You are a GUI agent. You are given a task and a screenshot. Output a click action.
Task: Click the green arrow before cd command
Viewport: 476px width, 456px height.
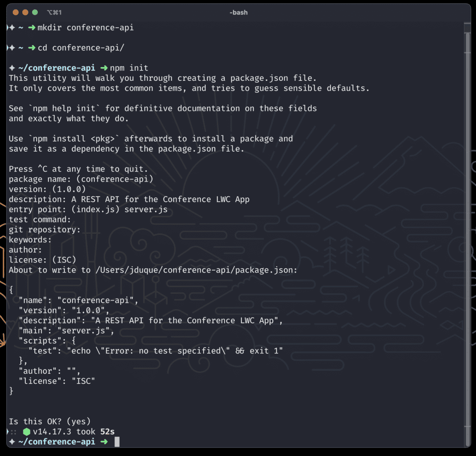(32, 48)
